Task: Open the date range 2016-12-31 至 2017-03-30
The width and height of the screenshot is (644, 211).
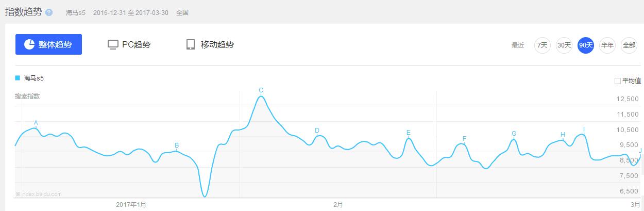Action: pyautogui.click(x=131, y=12)
